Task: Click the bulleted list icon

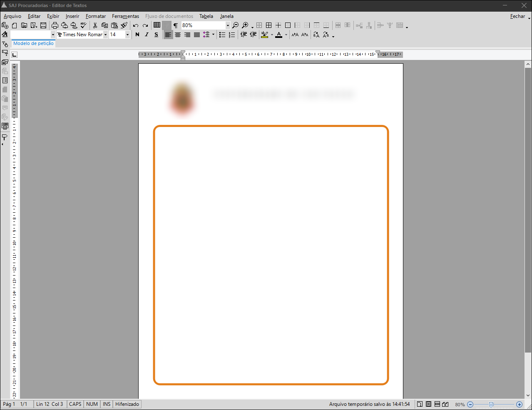Action: coord(222,35)
